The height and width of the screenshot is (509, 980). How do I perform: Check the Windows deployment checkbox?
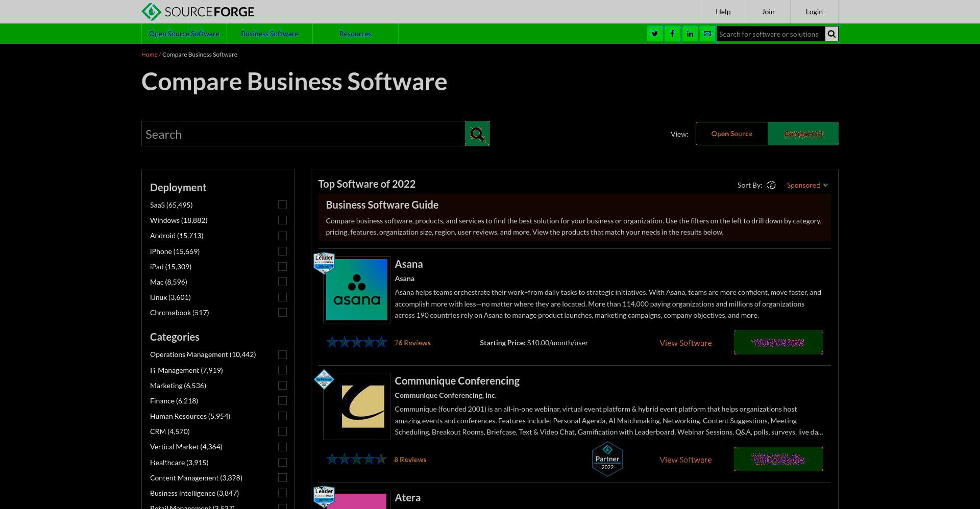(x=282, y=220)
